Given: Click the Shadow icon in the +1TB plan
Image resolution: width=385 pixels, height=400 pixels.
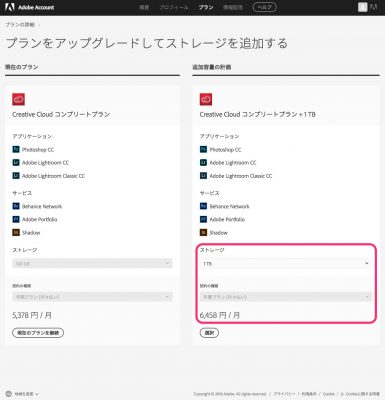Looking at the screenshot, I should (203, 232).
